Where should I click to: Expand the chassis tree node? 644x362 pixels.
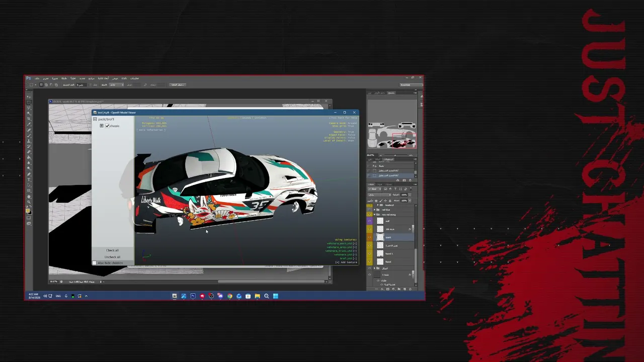click(x=102, y=126)
